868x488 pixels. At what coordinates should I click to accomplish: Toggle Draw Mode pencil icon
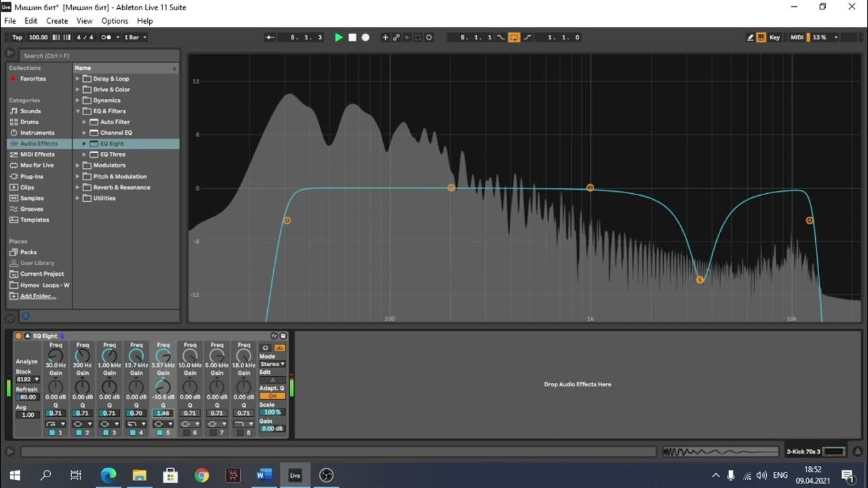pos(751,37)
